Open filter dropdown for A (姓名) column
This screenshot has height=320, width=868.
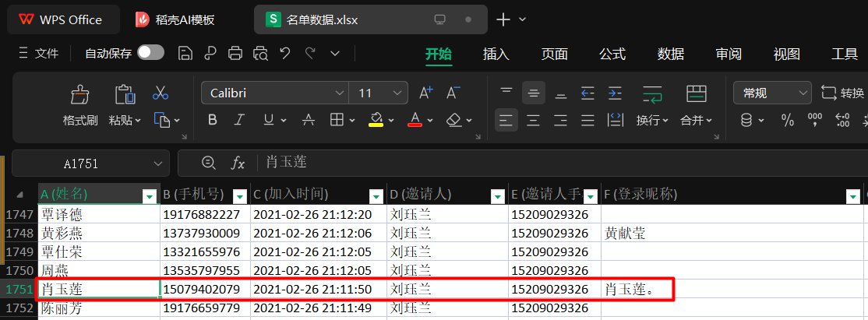click(x=150, y=196)
